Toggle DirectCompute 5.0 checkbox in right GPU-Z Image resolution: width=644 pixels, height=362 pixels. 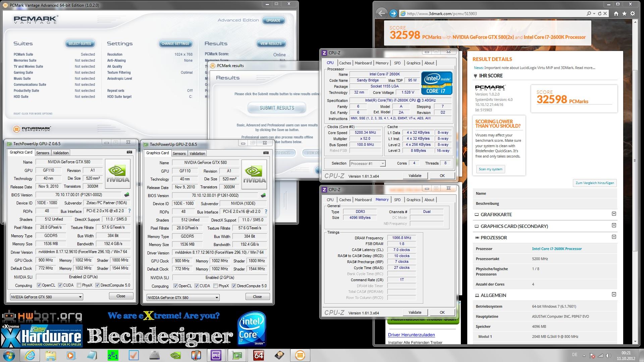pyautogui.click(x=234, y=286)
